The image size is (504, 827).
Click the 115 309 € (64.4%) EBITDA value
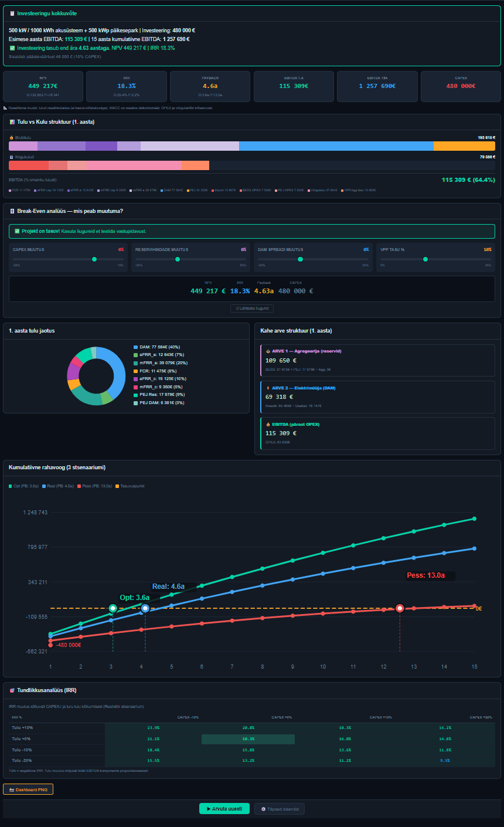tap(468, 179)
